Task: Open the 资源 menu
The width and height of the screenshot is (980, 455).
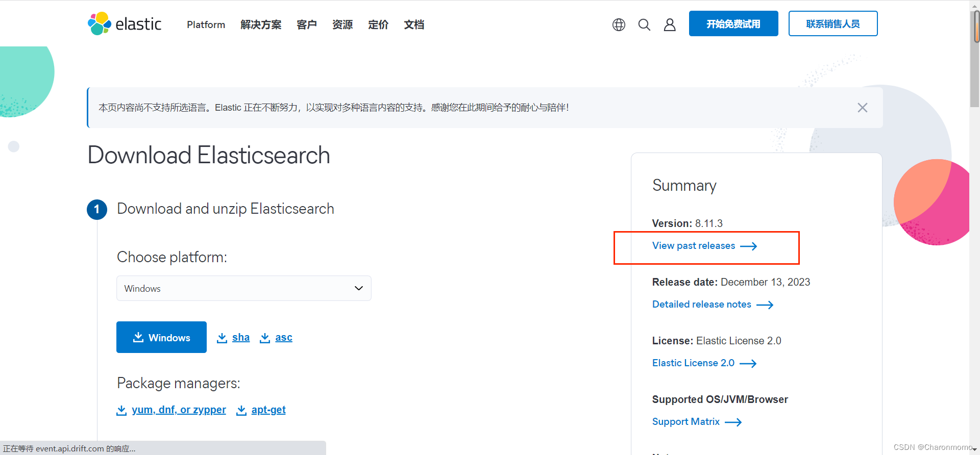Action: click(342, 24)
